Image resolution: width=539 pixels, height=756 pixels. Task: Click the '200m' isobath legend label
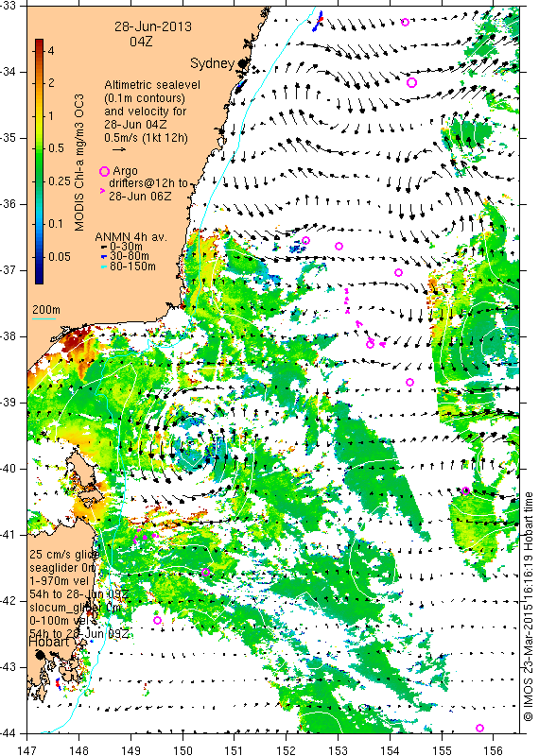(x=46, y=310)
